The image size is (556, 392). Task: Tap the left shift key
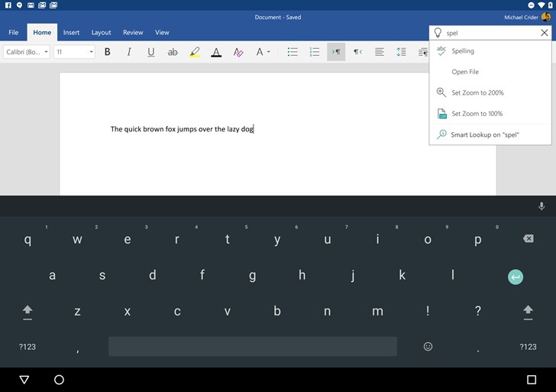27,312
